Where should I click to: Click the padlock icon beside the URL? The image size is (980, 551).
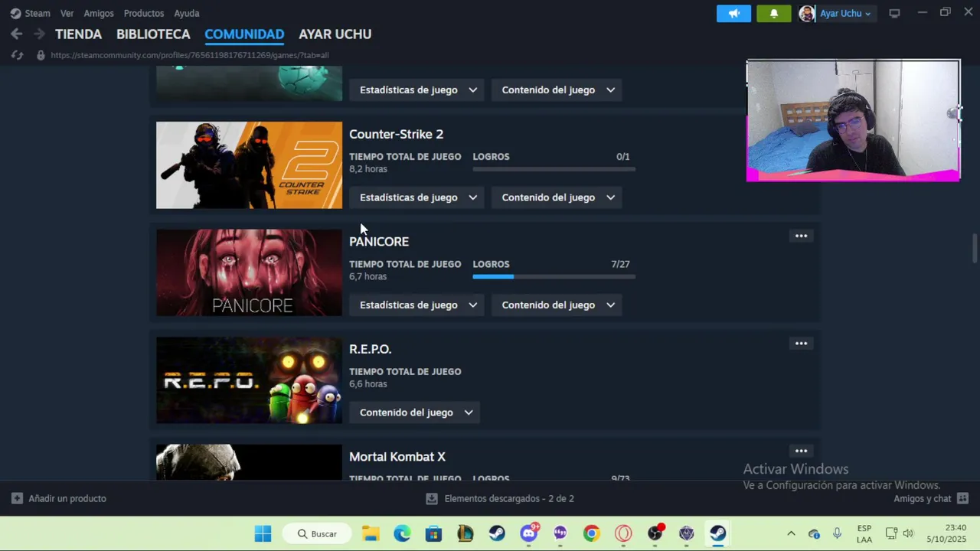pos(41,55)
